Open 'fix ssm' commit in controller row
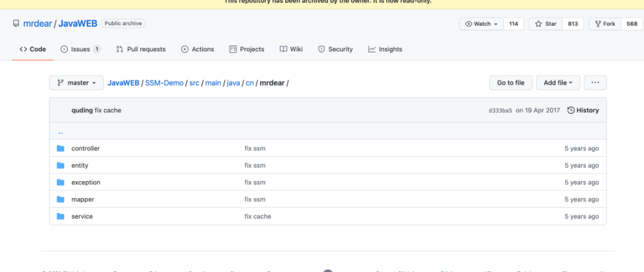This screenshot has height=272, width=644. [x=255, y=149]
